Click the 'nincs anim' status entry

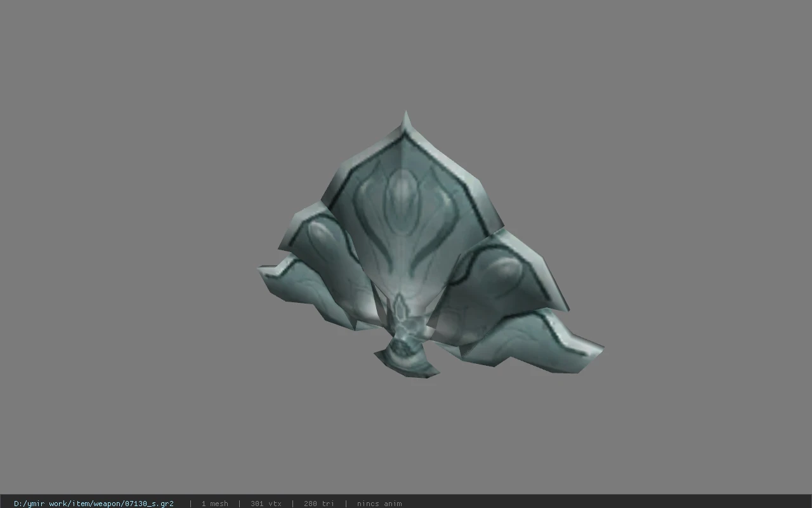click(379, 504)
